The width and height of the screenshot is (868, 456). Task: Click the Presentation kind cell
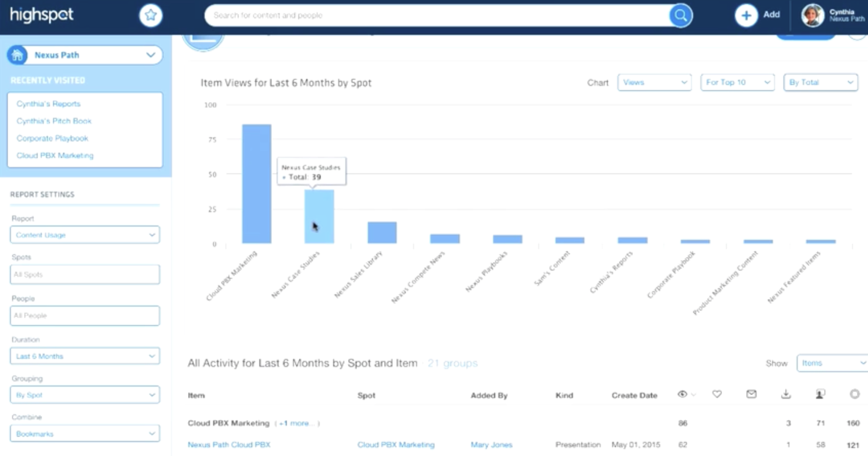pos(578,445)
